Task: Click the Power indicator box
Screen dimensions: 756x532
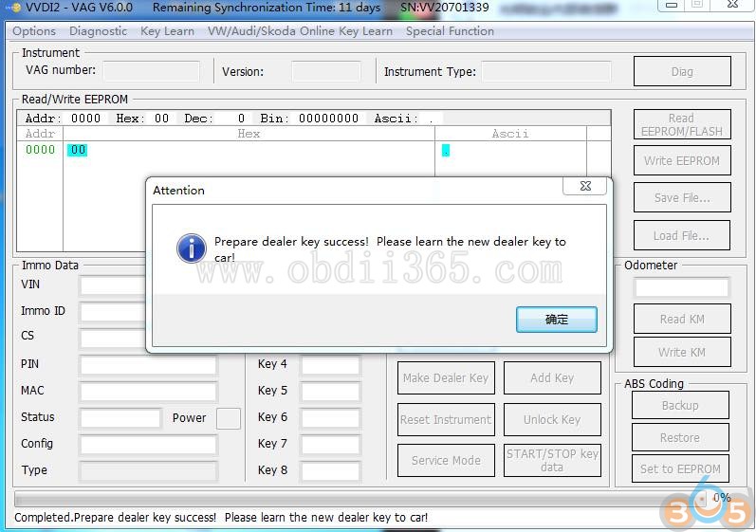Action: (229, 418)
